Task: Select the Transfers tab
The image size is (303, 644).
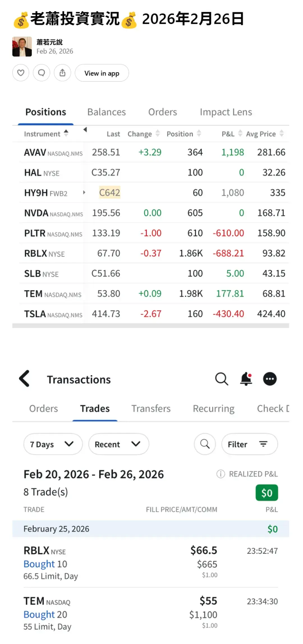Action: click(x=151, y=409)
